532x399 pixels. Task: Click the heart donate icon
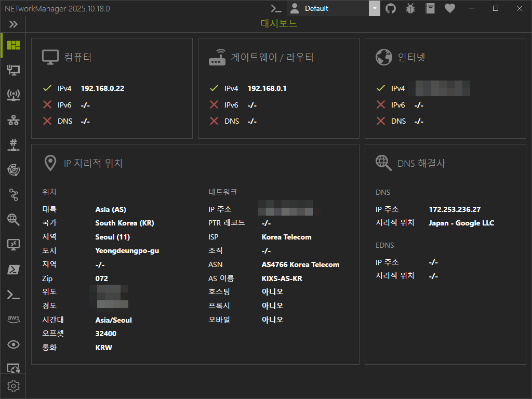[x=449, y=8]
